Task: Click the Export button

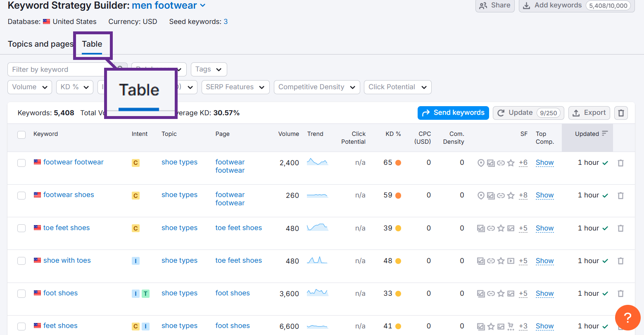Action: tap(589, 113)
